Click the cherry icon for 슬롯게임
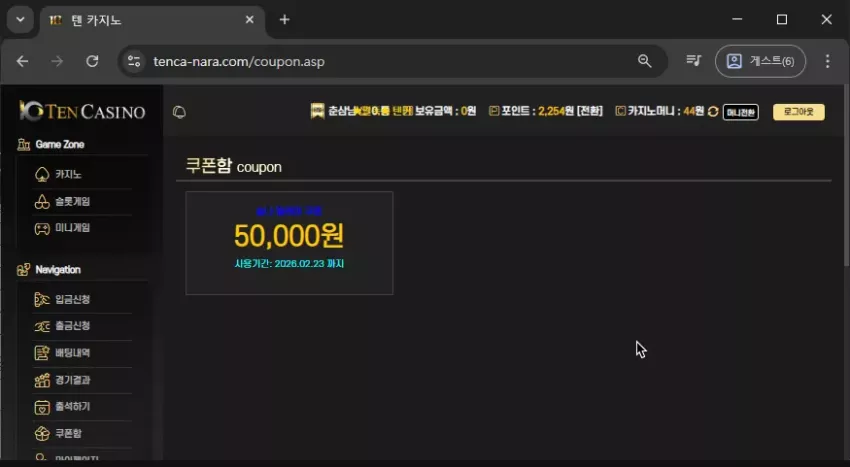The width and height of the screenshot is (850, 467). [x=42, y=201]
